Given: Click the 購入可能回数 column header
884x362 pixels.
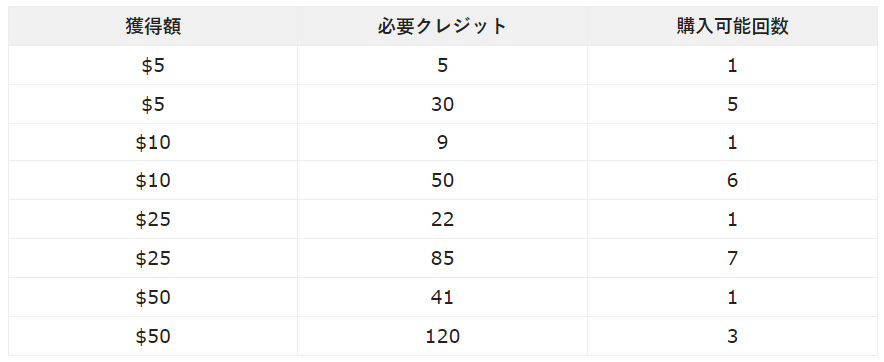Looking at the screenshot, I should point(732,27).
